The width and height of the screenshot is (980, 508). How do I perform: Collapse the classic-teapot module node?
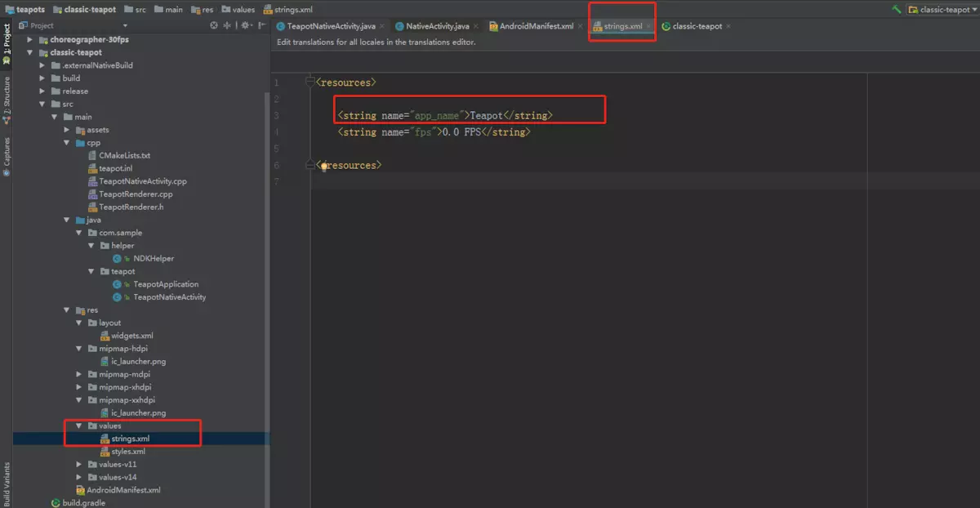click(x=30, y=52)
